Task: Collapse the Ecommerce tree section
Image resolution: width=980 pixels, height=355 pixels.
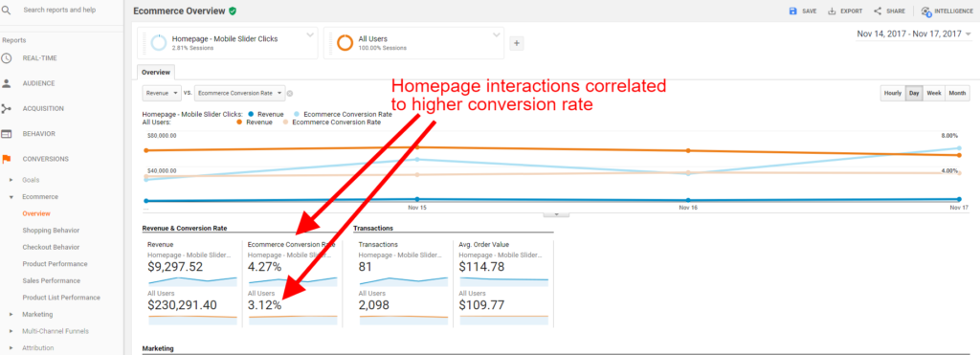Action: coord(11,197)
